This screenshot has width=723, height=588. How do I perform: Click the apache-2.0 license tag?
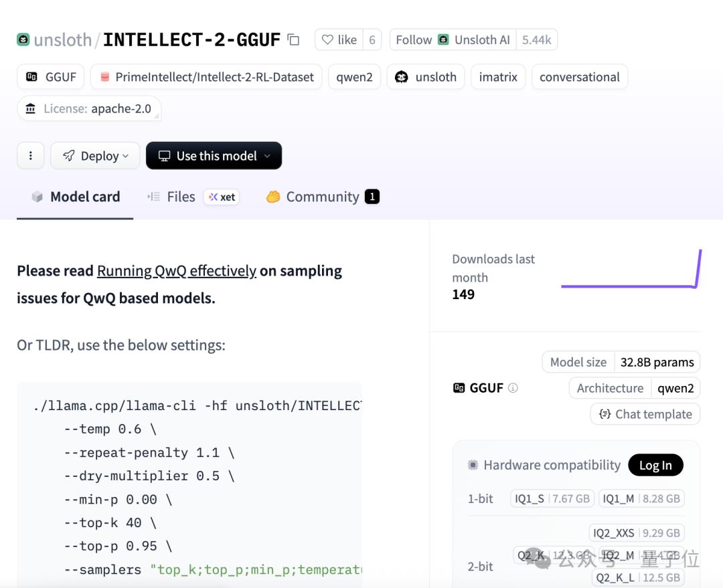click(x=89, y=108)
